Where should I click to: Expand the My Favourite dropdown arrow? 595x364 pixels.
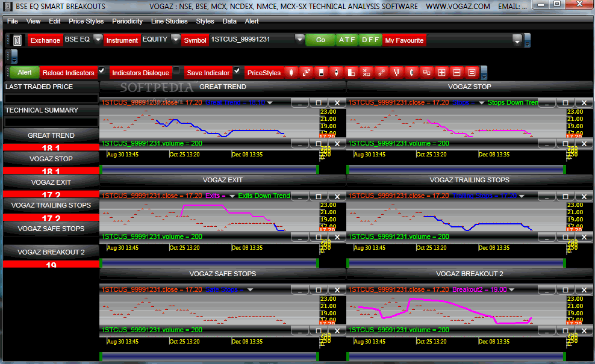point(517,40)
